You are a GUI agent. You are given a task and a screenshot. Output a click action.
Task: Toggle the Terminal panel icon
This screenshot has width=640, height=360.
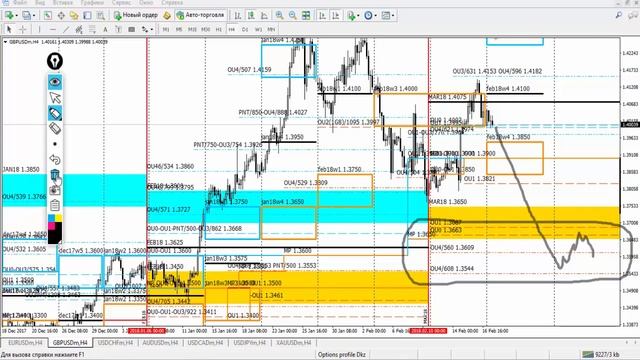point(87,16)
